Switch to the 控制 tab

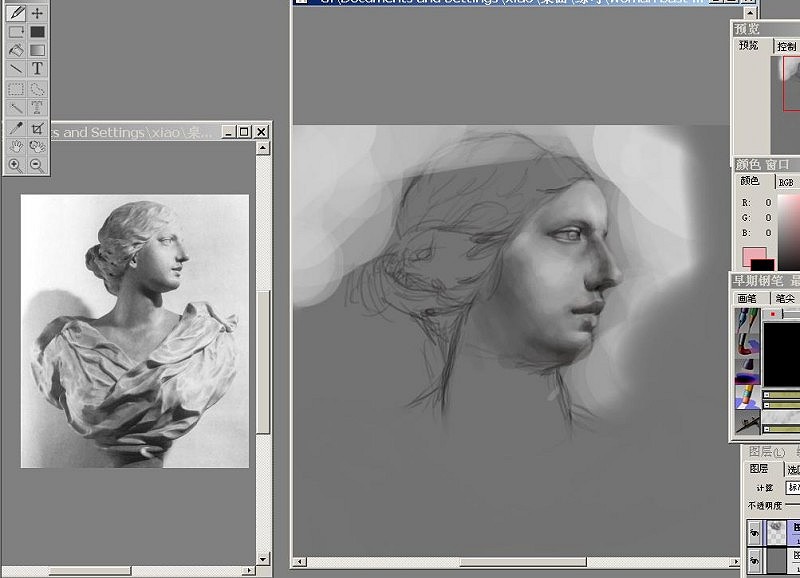tap(786, 46)
